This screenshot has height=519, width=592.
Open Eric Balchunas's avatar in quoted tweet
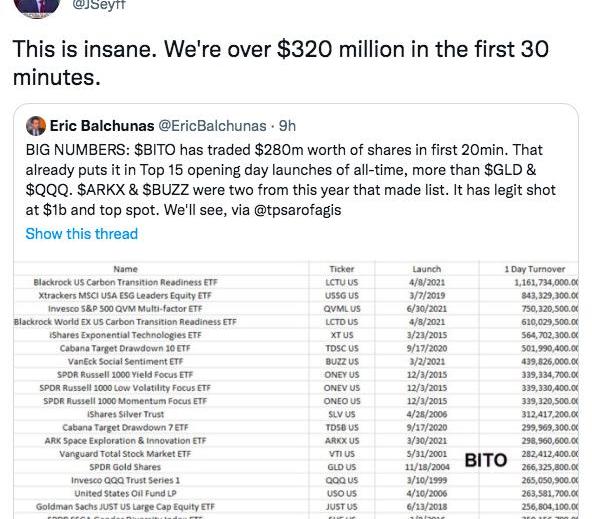pyautogui.click(x=36, y=126)
